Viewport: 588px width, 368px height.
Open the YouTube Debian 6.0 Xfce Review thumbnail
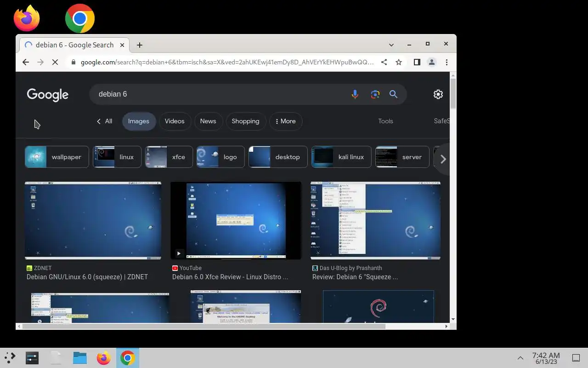(x=236, y=221)
